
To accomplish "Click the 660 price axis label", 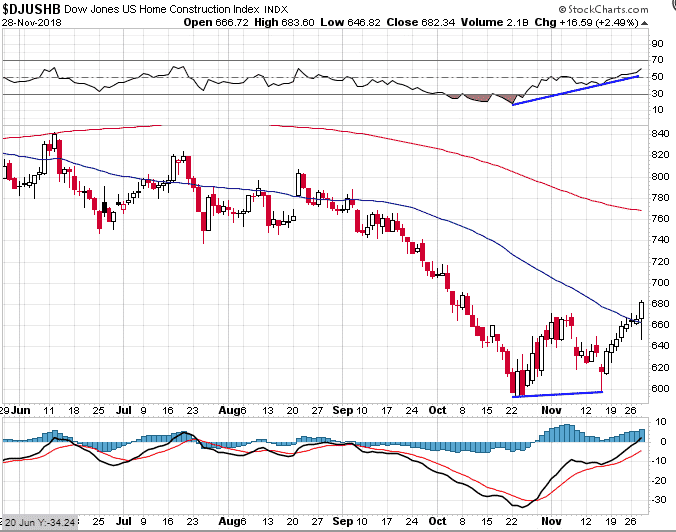I will click(660, 325).
